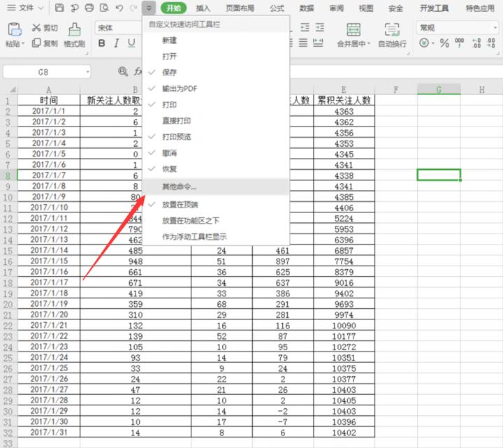The height and width of the screenshot is (448, 503).
Task: Collapse the quick access toolbar customize dropdown
Action: [x=149, y=8]
